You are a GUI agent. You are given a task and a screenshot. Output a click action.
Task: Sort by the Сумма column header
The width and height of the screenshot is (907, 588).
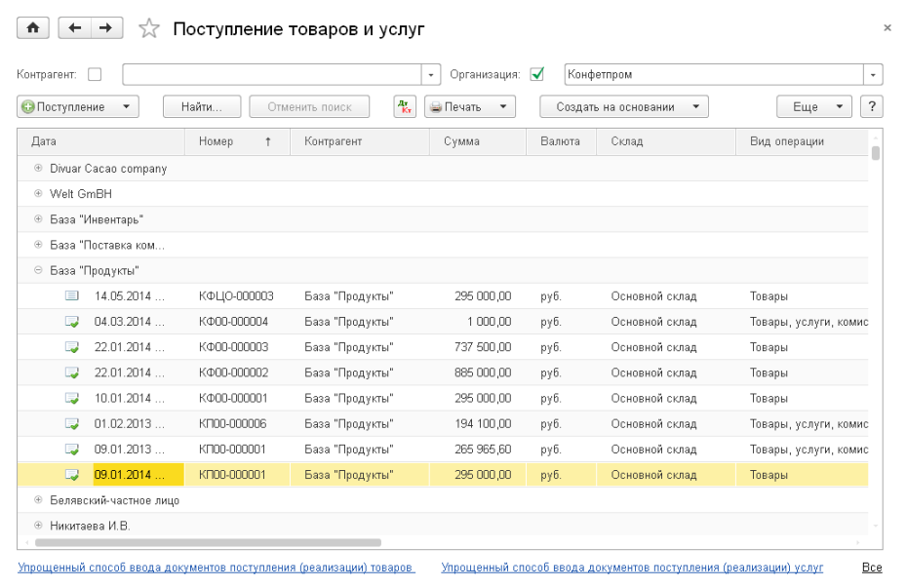[478, 141]
